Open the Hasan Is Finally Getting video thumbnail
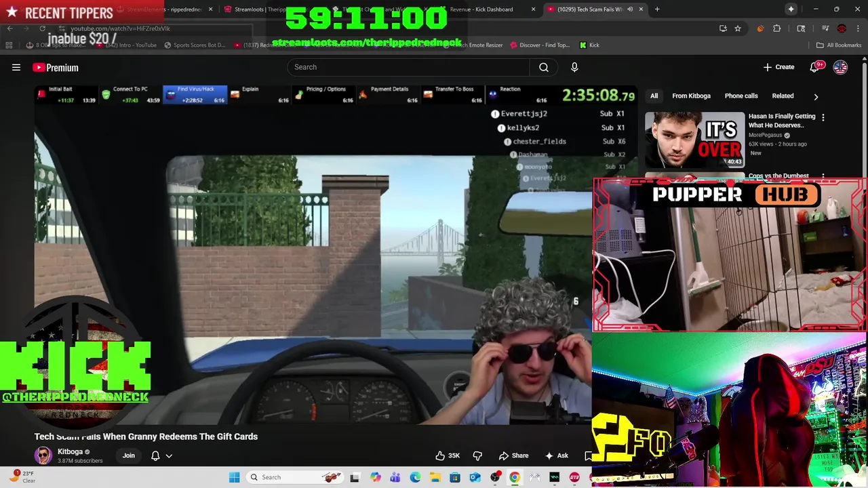This screenshot has width=868, height=488. click(694, 140)
